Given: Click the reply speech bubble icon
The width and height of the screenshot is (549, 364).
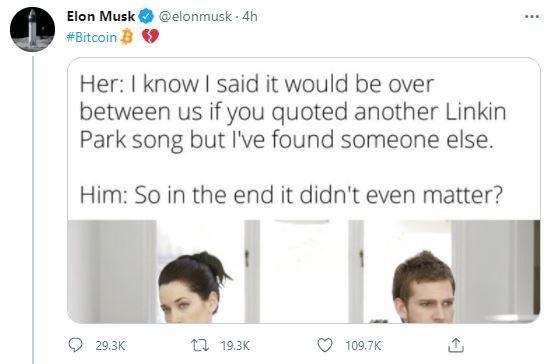Looking at the screenshot, I should click(x=75, y=345).
